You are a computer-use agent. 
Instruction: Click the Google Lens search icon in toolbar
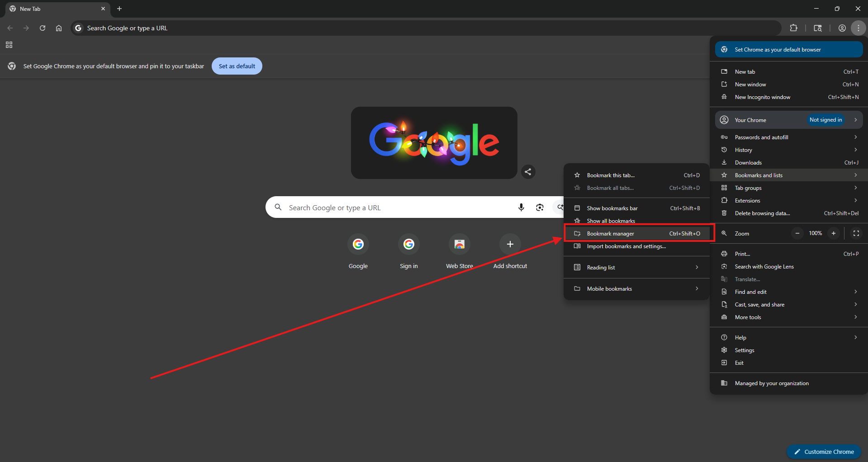coord(818,28)
